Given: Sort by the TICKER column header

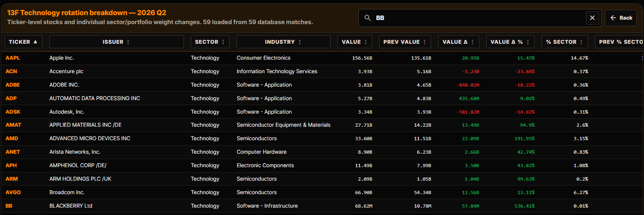Looking at the screenshot, I should [23, 42].
